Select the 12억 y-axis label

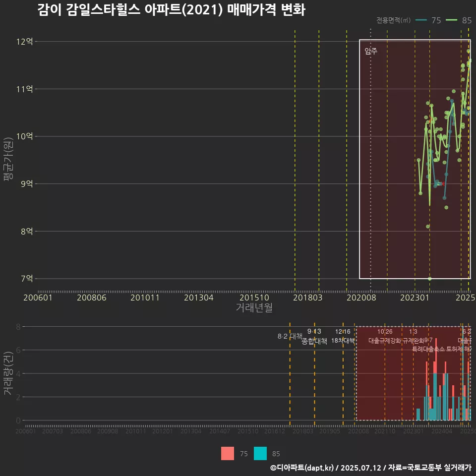click(x=25, y=42)
